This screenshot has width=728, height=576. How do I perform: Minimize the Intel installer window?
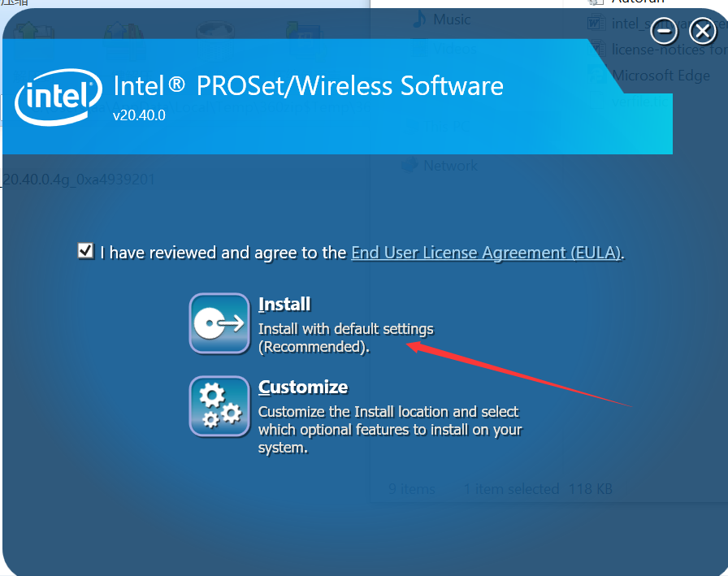pos(665,32)
